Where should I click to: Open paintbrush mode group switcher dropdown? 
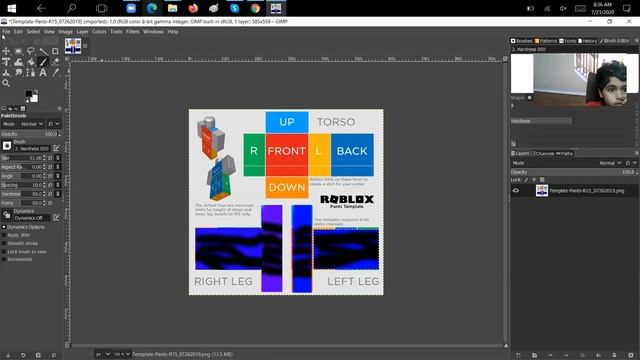click(54, 124)
